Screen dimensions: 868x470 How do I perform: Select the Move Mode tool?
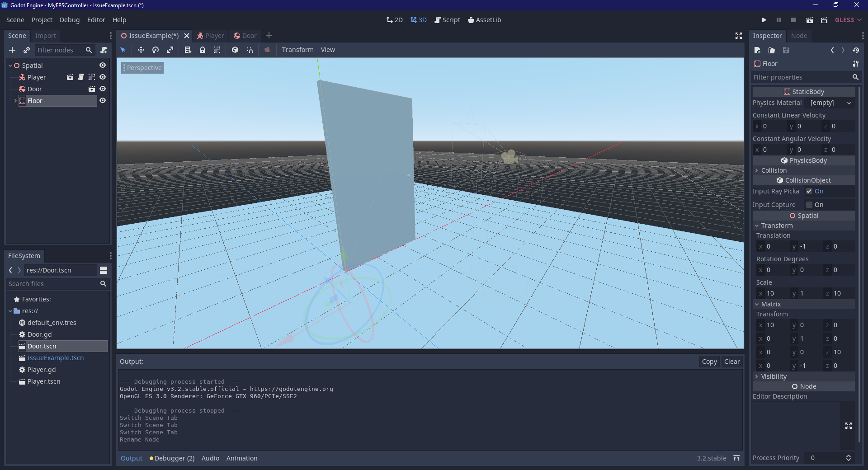coord(141,50)
